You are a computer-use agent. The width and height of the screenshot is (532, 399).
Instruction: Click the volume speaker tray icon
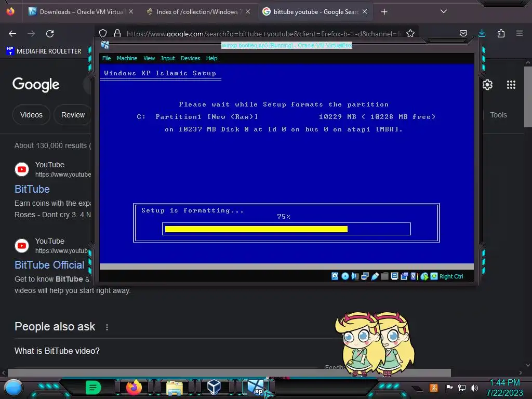474,388
